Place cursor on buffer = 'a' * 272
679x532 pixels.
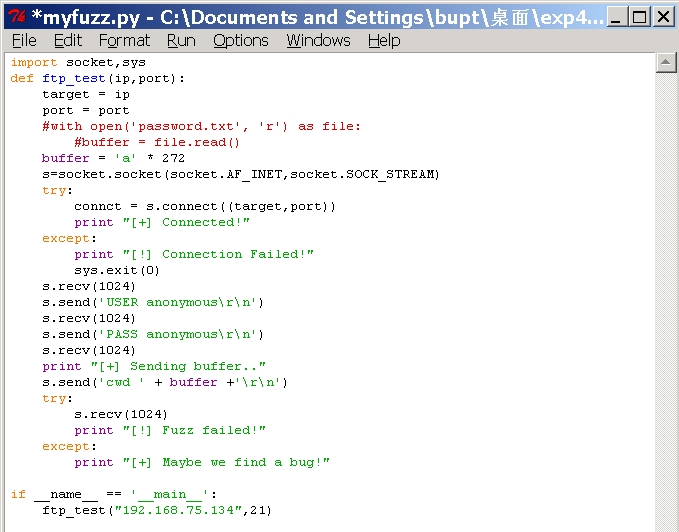(113, 158)
